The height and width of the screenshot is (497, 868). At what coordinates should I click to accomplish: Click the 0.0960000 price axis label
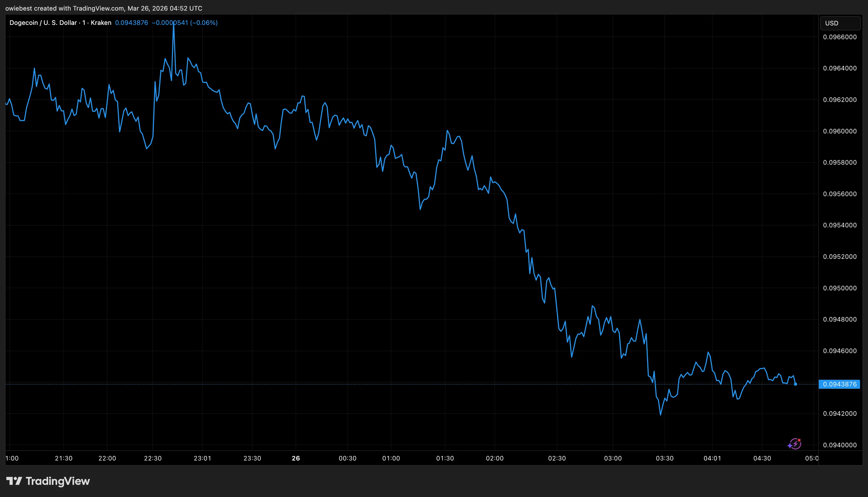839,131
